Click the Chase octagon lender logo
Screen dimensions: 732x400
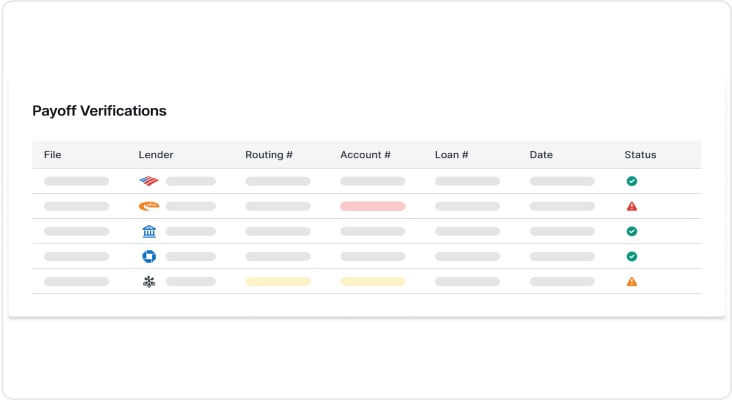click(x=149, y=256)
